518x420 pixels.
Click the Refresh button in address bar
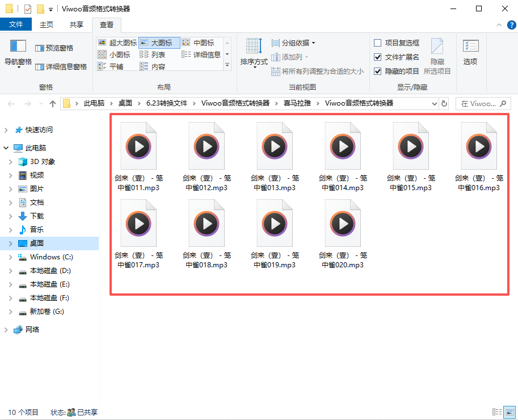coord(444,104)
